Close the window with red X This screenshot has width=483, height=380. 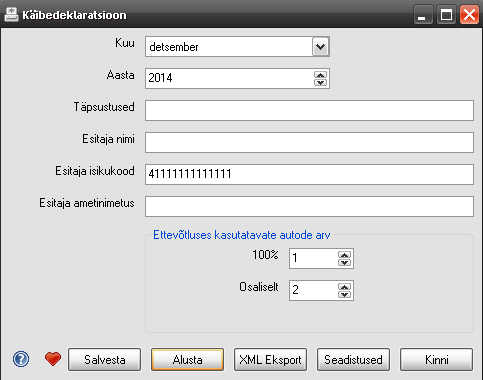(x=469, y=14)
